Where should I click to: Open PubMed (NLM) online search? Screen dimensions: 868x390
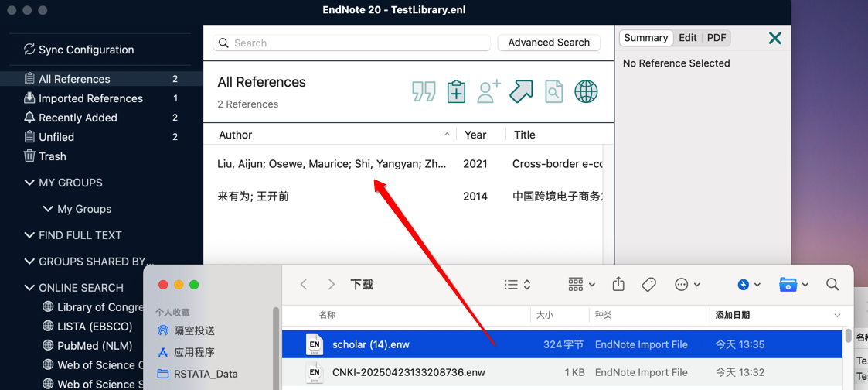pyautogui.click(x=87, y=346)
